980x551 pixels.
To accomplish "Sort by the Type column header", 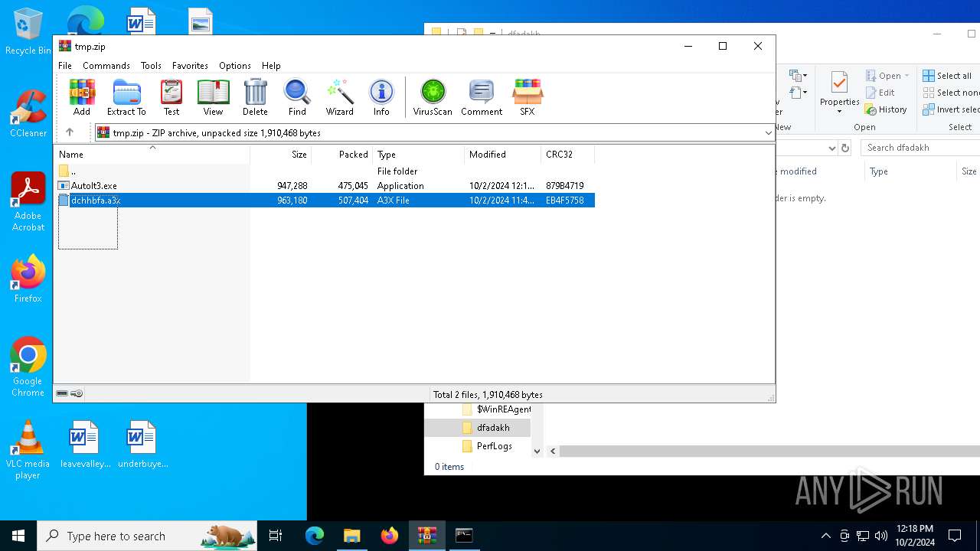I will click(418, 154).
